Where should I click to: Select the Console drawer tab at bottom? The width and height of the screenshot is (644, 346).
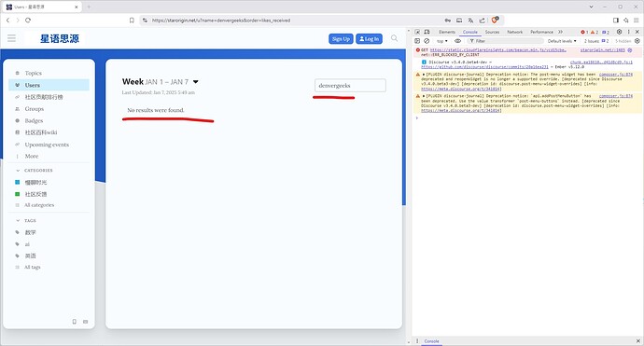pyautogui.click(x=431, y=341)
